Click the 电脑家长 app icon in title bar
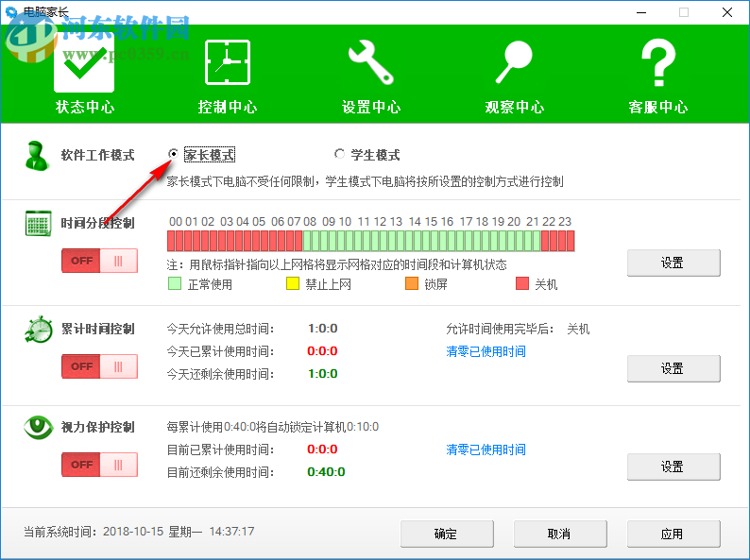This screenshot has height=560, width=750. point(11,11)
